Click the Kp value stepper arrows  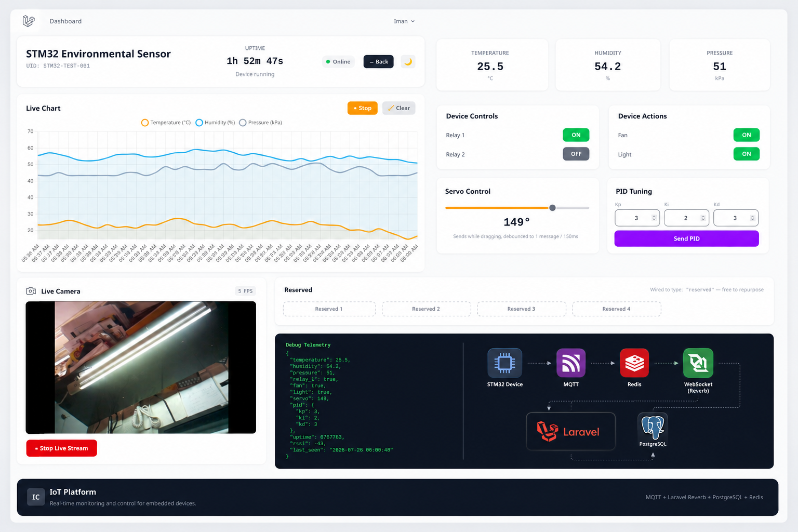click(x=654, y=218)
